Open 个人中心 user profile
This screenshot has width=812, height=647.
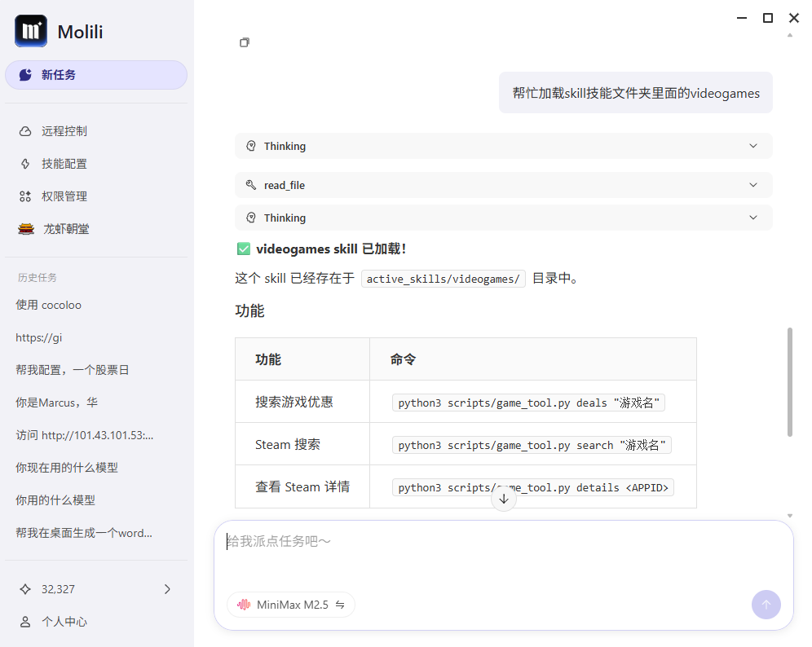(x=64, y=622)
